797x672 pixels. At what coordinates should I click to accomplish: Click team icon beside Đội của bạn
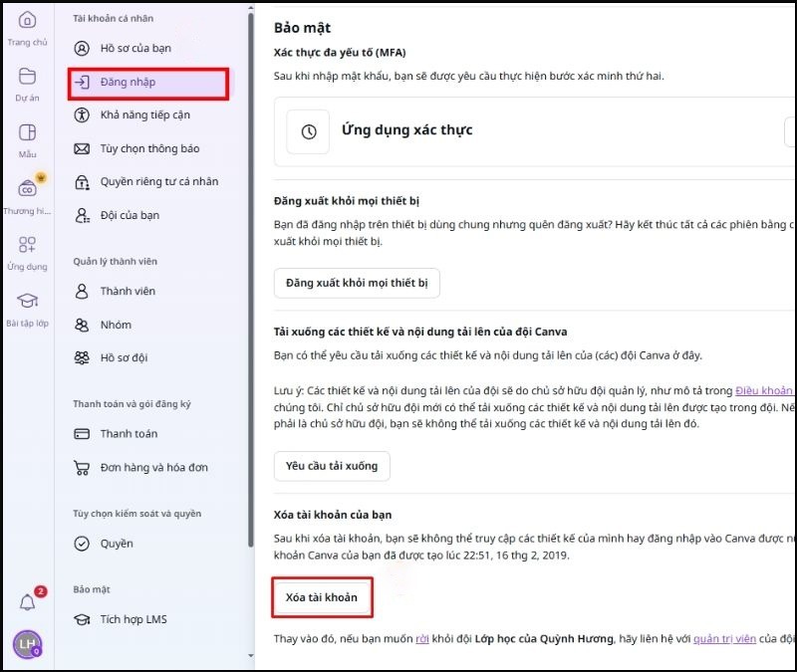click(82, 215)
